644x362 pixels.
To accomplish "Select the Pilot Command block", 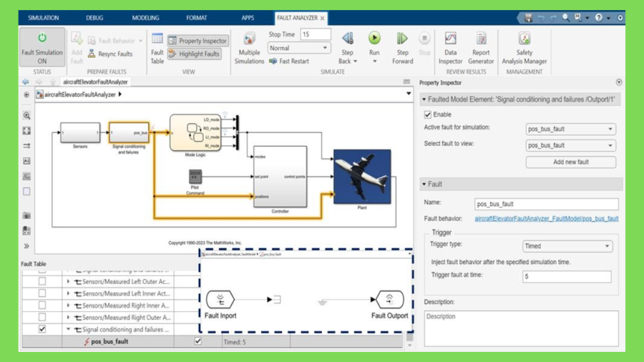I will [195, 177].
